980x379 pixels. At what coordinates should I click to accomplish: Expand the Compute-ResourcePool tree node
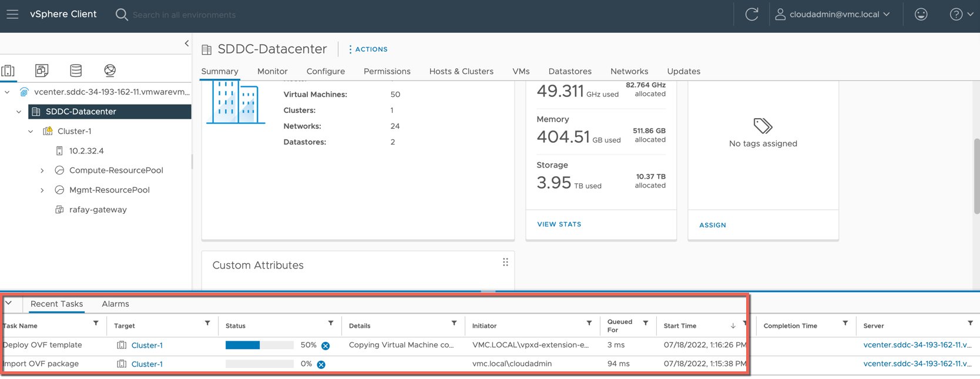pyautogui.click(x=42, y=170)
